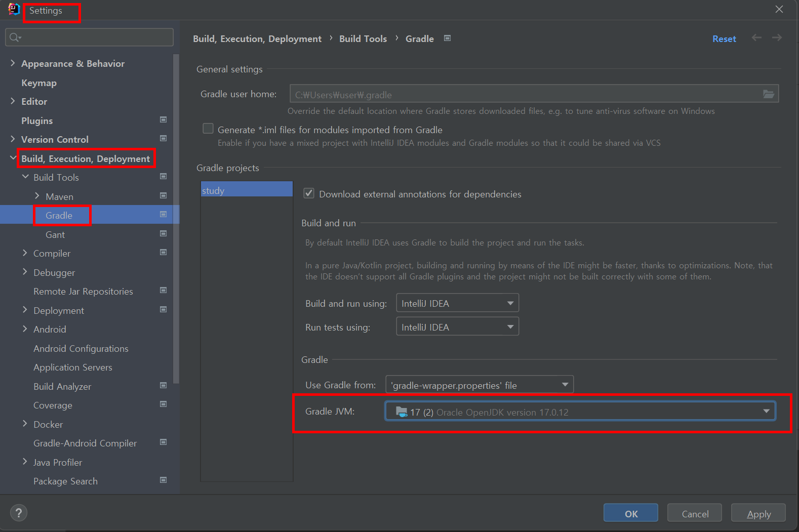Viewport: 799px width, 532px height.
Task: Click project settings icon next to Remote Jar Repositories
Action: tap(163, 290)
